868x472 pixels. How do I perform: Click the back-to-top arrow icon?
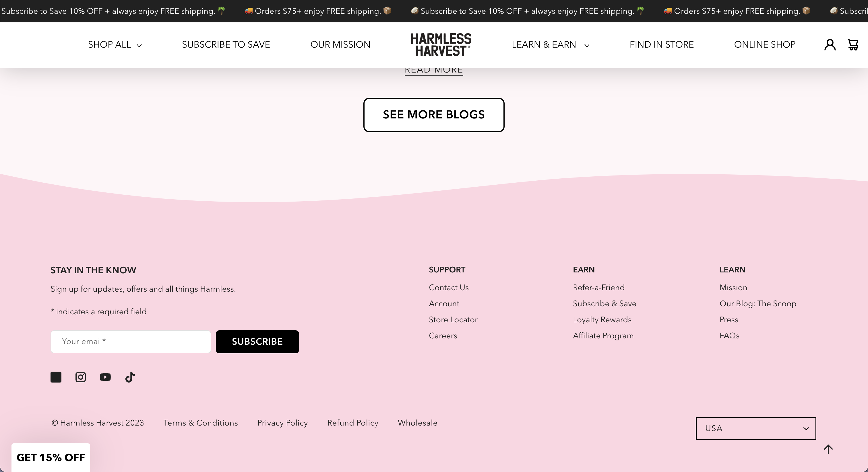pyautogui.click(x=828, y=449)
